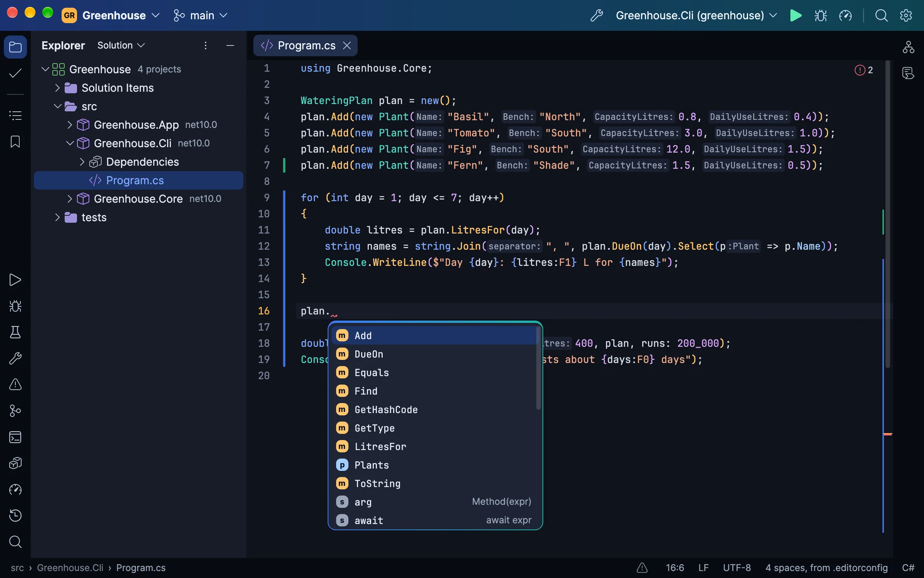Choose ToString from the completion list
Screen dimensions: 924x578
(434, 484)
